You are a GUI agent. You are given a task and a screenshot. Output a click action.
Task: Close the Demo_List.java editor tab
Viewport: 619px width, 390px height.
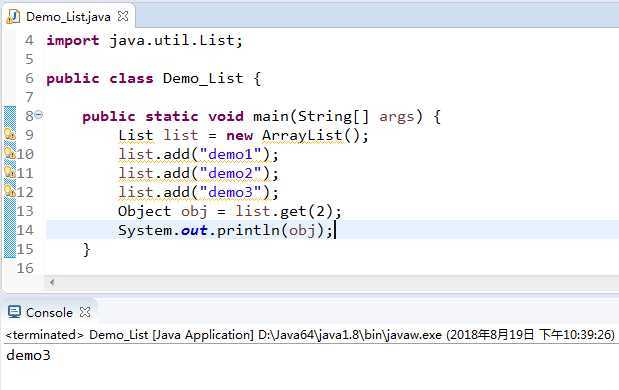[123, 16]
